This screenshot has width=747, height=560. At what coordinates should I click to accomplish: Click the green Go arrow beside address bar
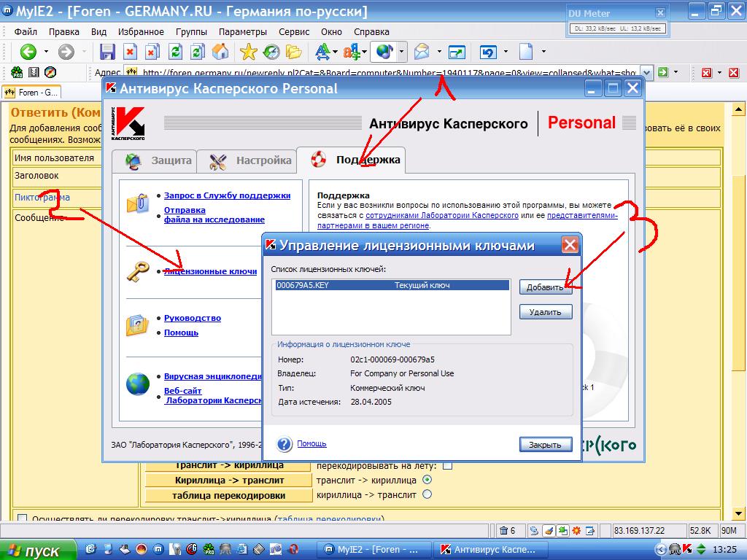click(662, 72)
